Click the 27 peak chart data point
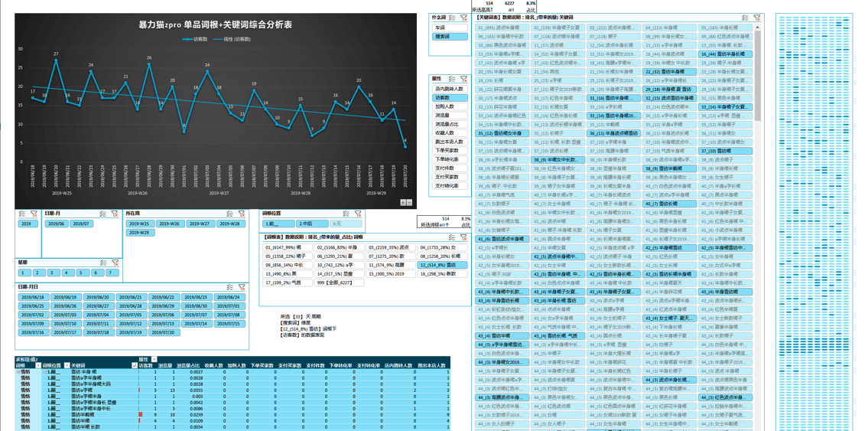Screen dimensions: 868x431 56,60
